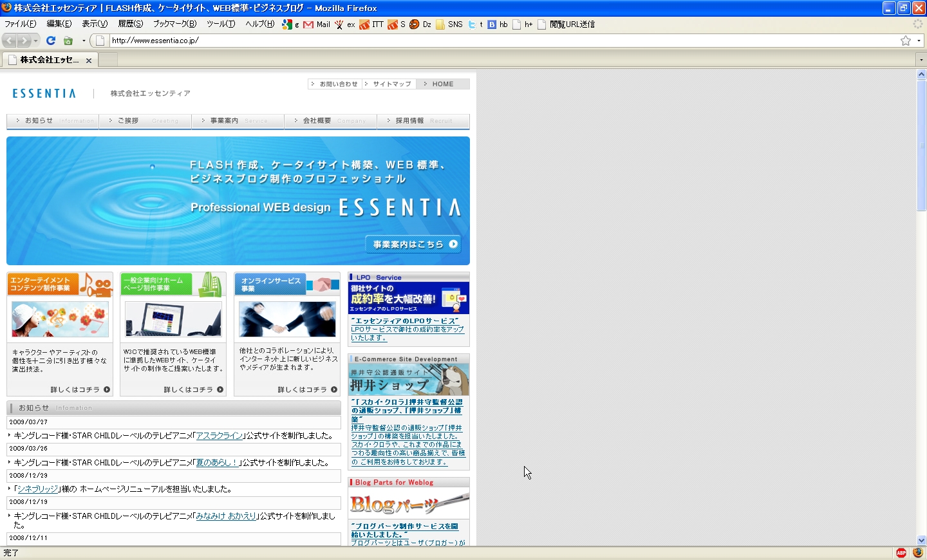Open the 'みなみけ おかえり' news link
Viewport: 927px width, 560px height.
pos(226,516)
